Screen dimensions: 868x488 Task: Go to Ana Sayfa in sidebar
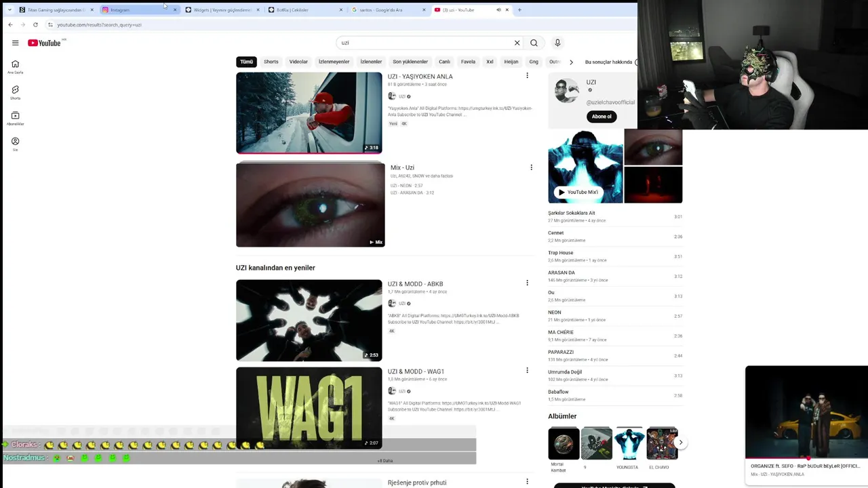click(15, 67)
